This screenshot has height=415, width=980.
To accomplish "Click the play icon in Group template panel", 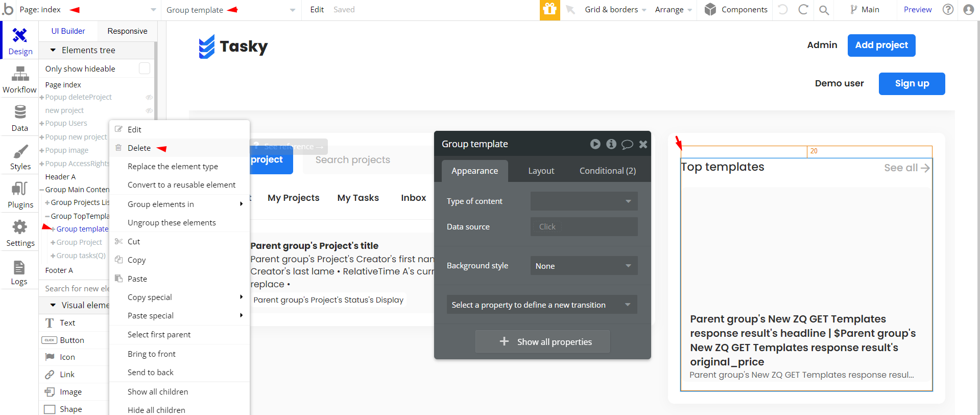I will coord(595,144).
